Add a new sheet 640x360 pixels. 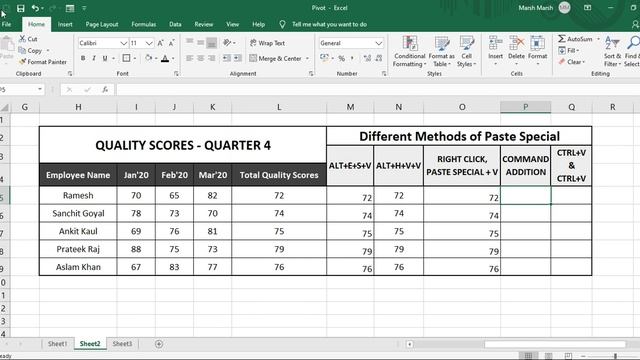click(x=159, y=344)
